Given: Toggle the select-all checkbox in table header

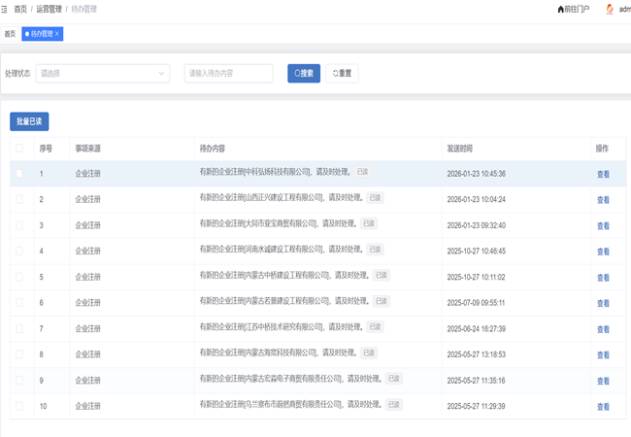Looking at the screenshot, I should click(x=19, y=148).
